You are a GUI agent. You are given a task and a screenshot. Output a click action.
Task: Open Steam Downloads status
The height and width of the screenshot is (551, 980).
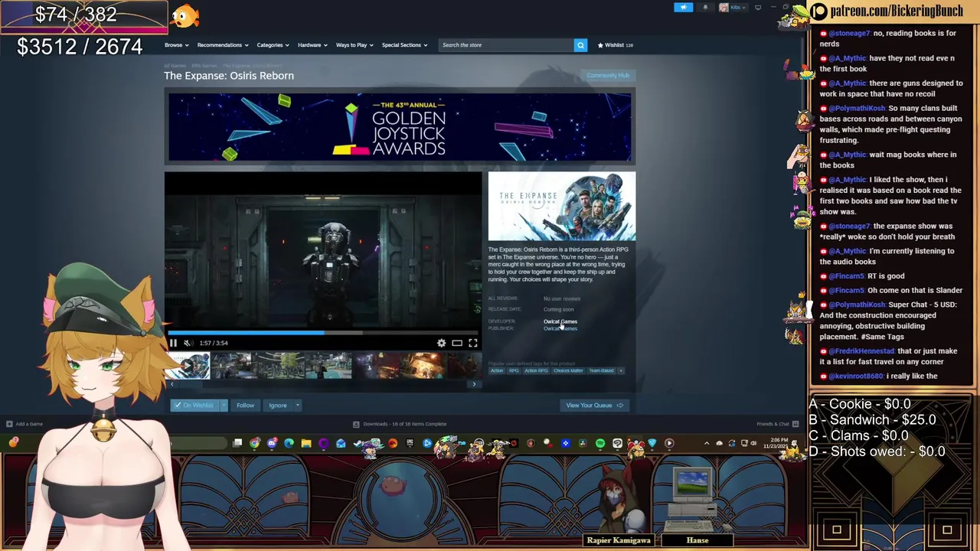pos(400,424)
